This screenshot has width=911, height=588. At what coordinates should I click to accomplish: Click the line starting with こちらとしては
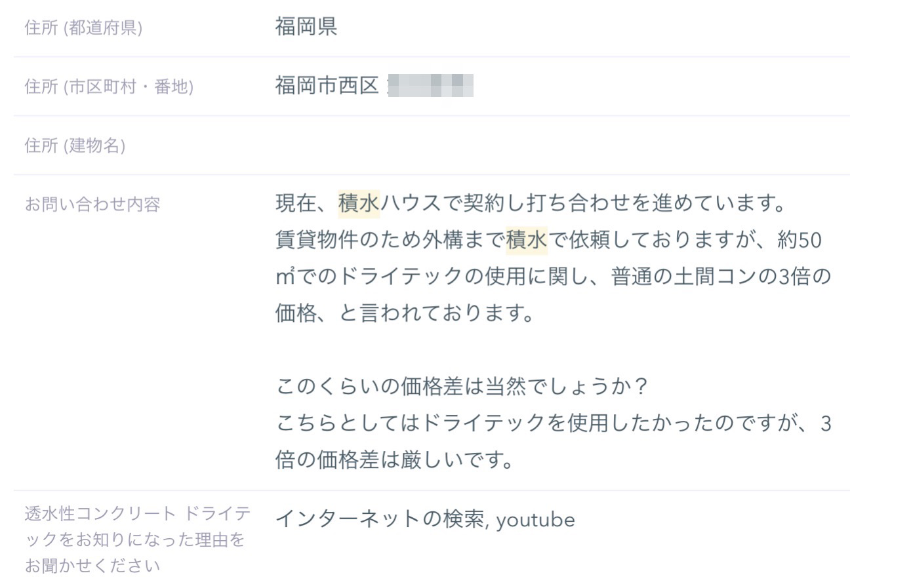554,423
